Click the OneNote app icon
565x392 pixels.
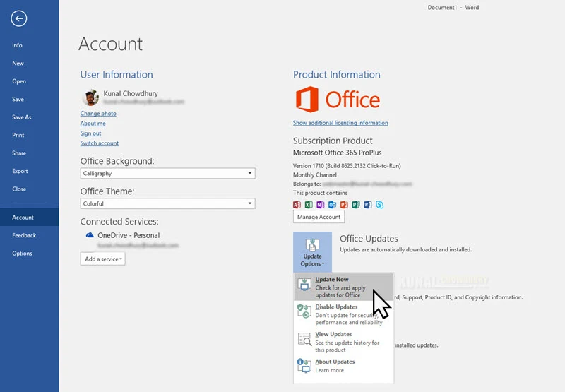coord(321,205)
